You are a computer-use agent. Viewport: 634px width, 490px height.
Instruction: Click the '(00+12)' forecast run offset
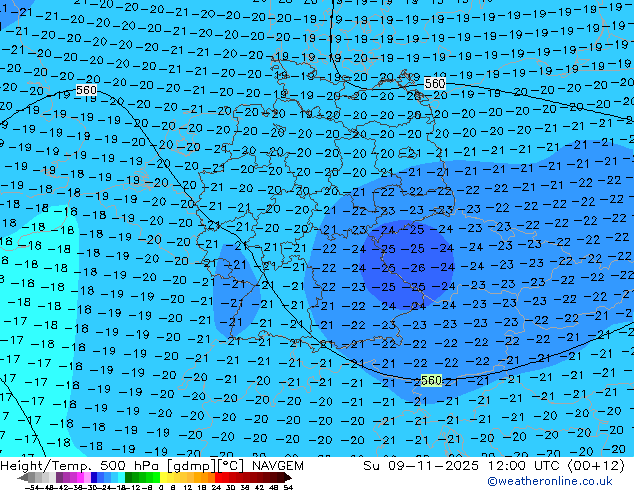click(x=596, y=466)
